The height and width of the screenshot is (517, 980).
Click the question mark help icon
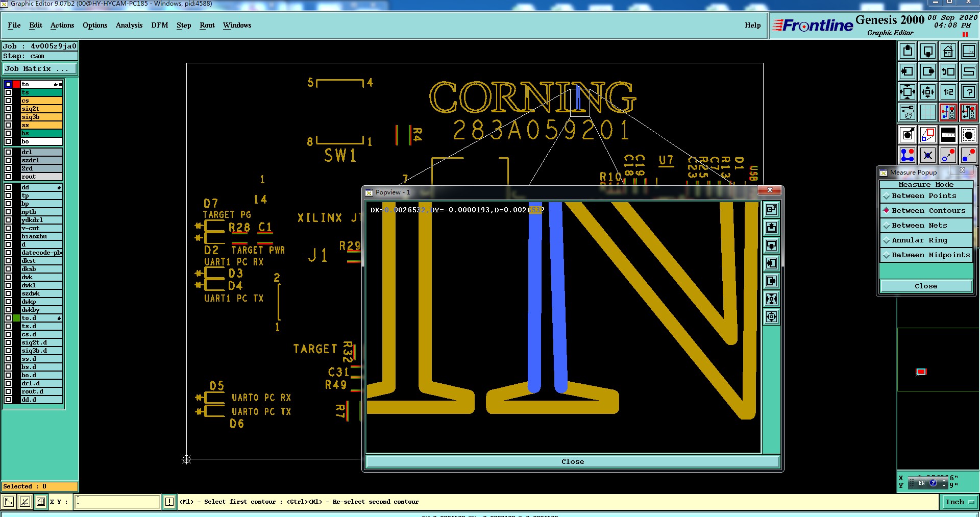969,92
